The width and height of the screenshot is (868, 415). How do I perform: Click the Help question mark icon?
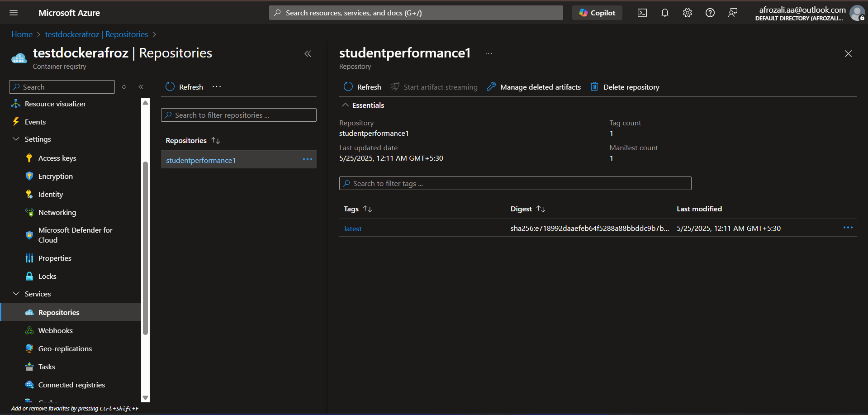coord(710,13)
